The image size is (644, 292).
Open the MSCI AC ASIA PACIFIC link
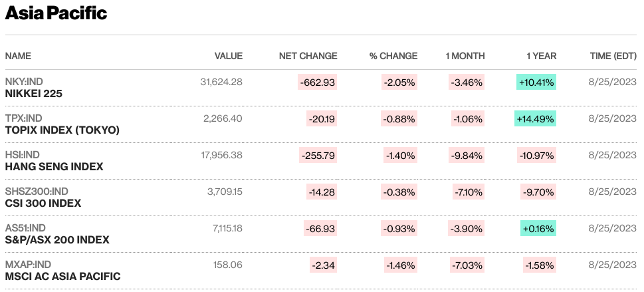[x=62, y=276]
